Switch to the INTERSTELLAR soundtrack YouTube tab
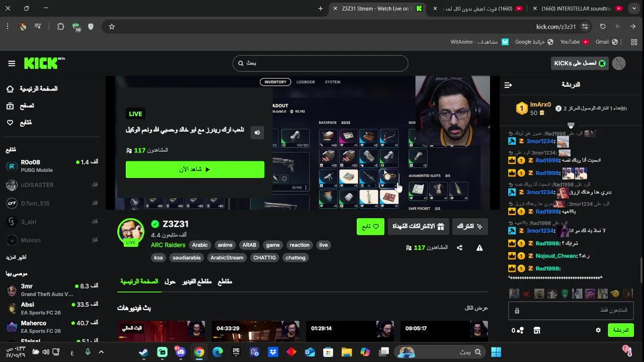 578,9
